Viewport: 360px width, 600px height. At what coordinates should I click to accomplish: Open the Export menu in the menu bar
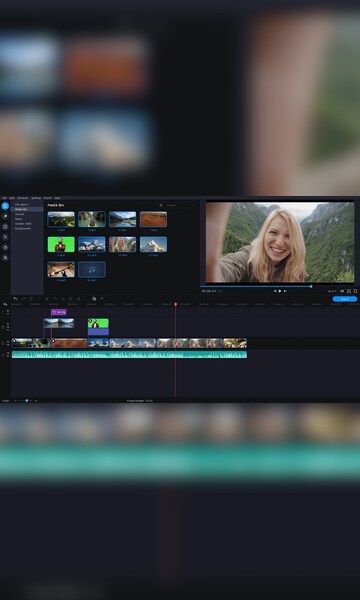[47, 198]
